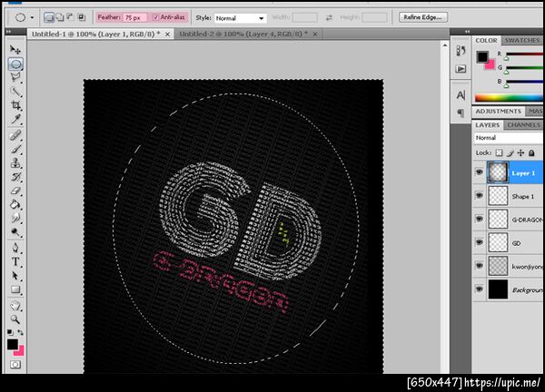Viewport: 545px width, 392px height.
Task: Select the Hand tool
Action: (15, 306)
